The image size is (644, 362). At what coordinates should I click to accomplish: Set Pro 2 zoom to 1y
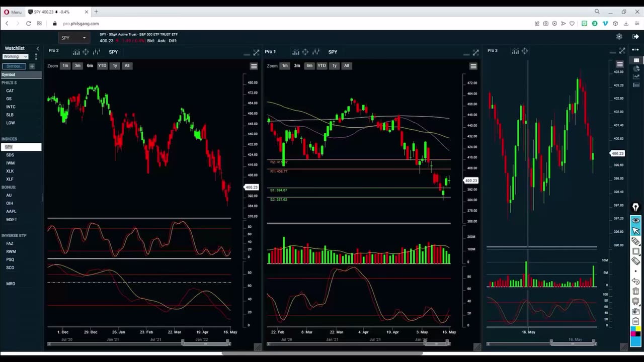coord(115,66)
